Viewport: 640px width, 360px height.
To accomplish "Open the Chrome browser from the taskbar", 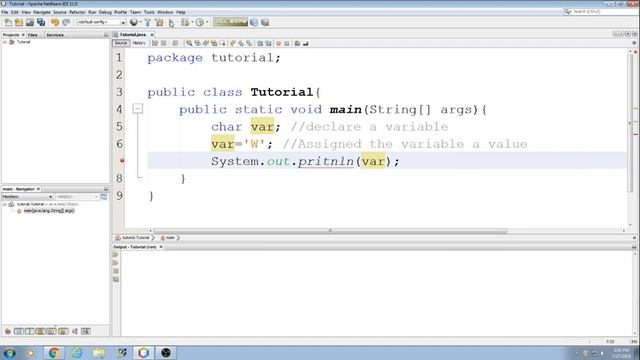I will 53,353.
